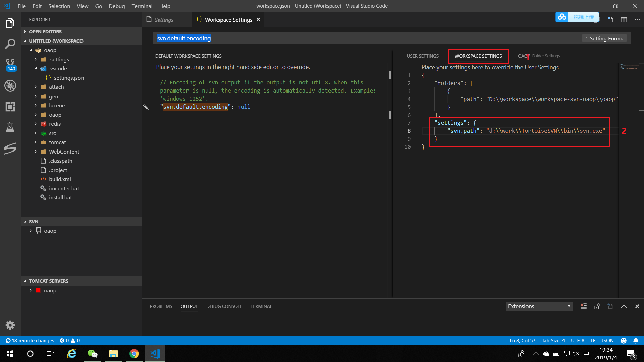Click 18 remote changes in the status bar
Screen dimensions: 644x362
[30, 340]
